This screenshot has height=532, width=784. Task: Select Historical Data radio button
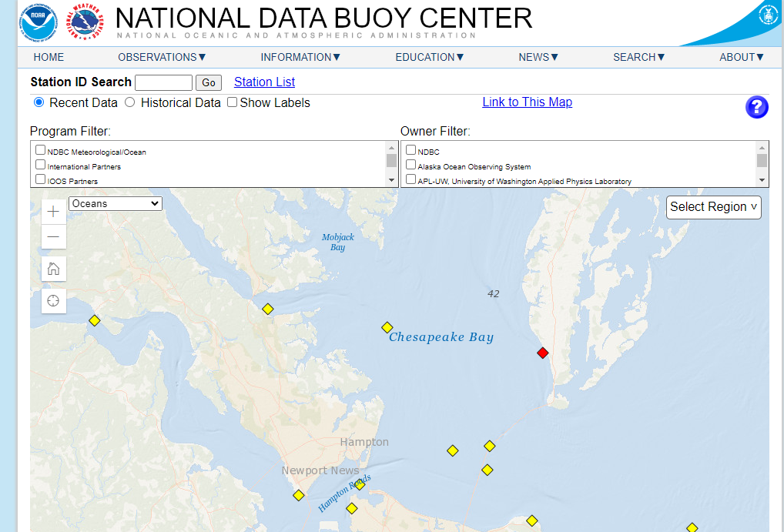(x=130, y=102)
